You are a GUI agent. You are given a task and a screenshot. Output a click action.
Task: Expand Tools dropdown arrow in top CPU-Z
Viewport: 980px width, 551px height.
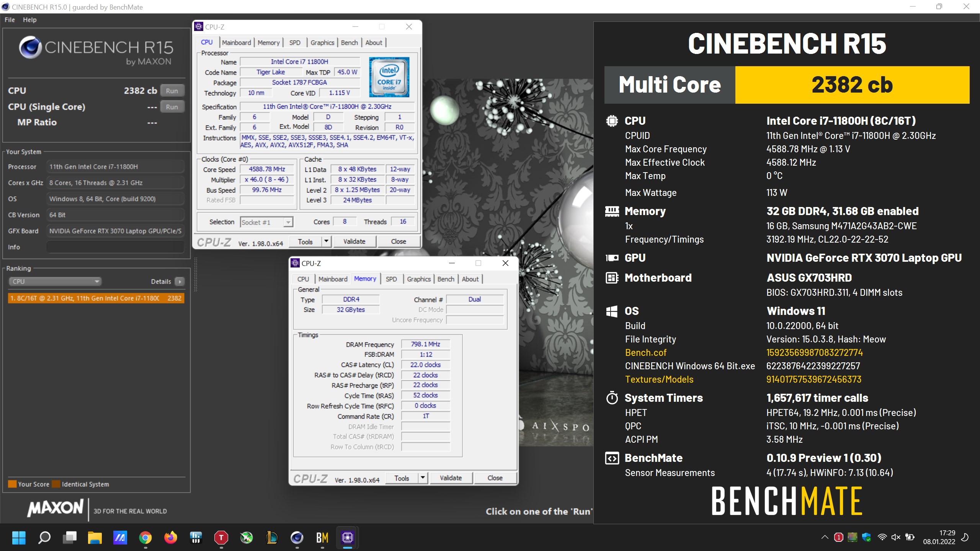coord(326,242)
